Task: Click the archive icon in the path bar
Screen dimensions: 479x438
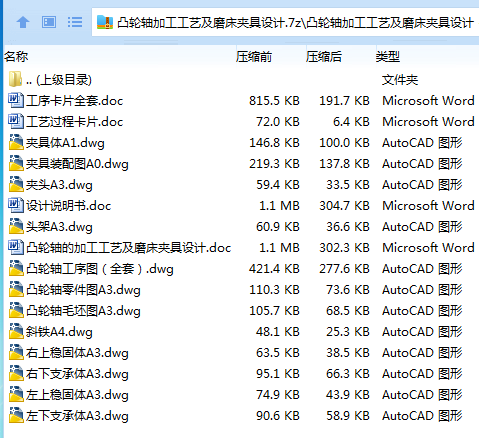Action: tap(105, 22)
